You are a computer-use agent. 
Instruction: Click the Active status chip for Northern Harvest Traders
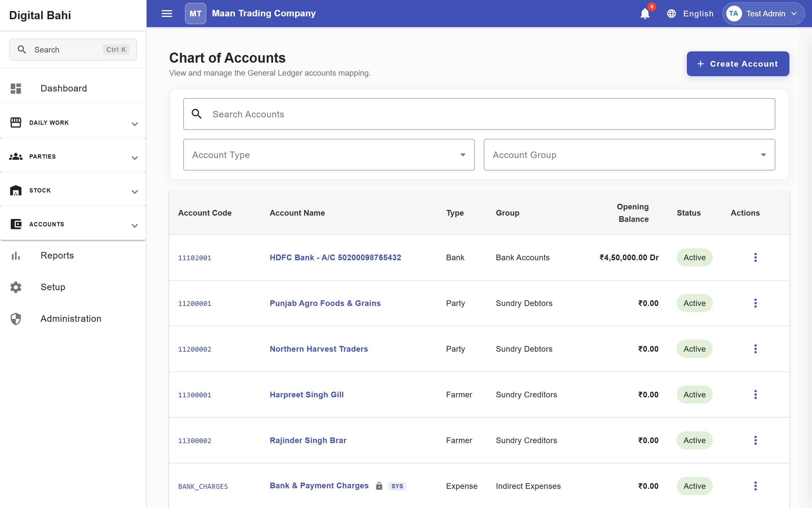pos(694,349)
